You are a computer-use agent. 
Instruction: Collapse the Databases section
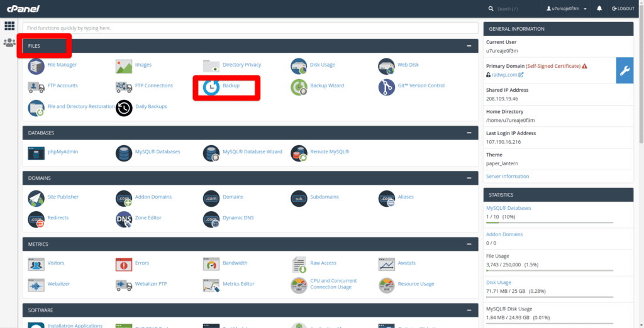[469, 133]
